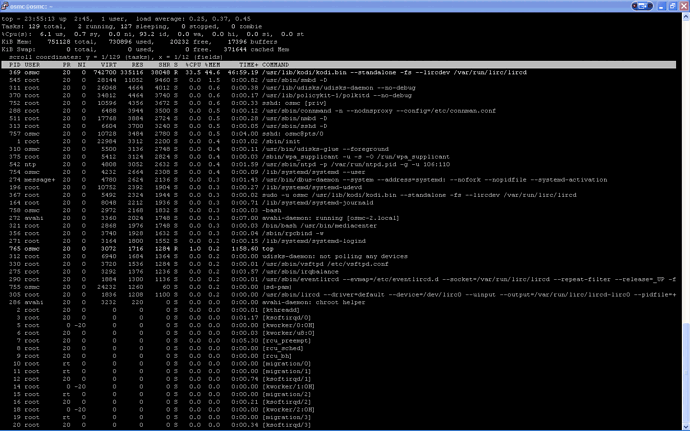Screen dimensions: 690x431
Task: Restore down the terminal window
Action: click(x=672, y=6)
